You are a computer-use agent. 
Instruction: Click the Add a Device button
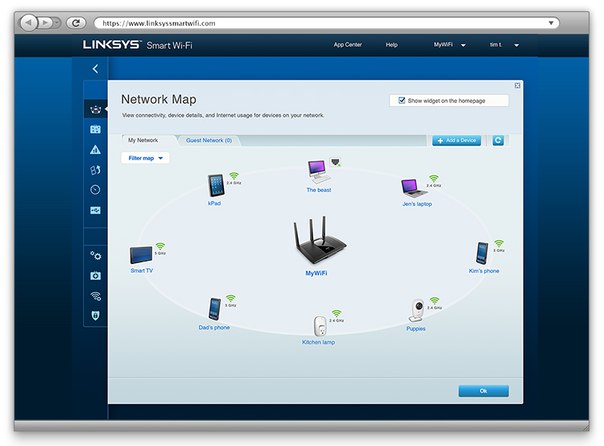coord(457,141)
